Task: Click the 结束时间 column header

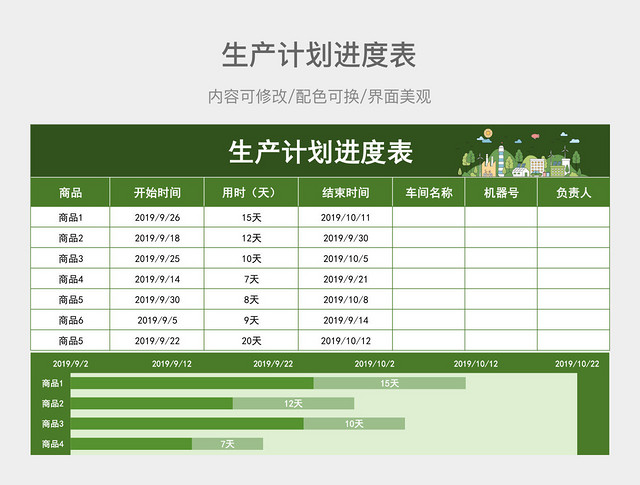Action: point(345,192)
